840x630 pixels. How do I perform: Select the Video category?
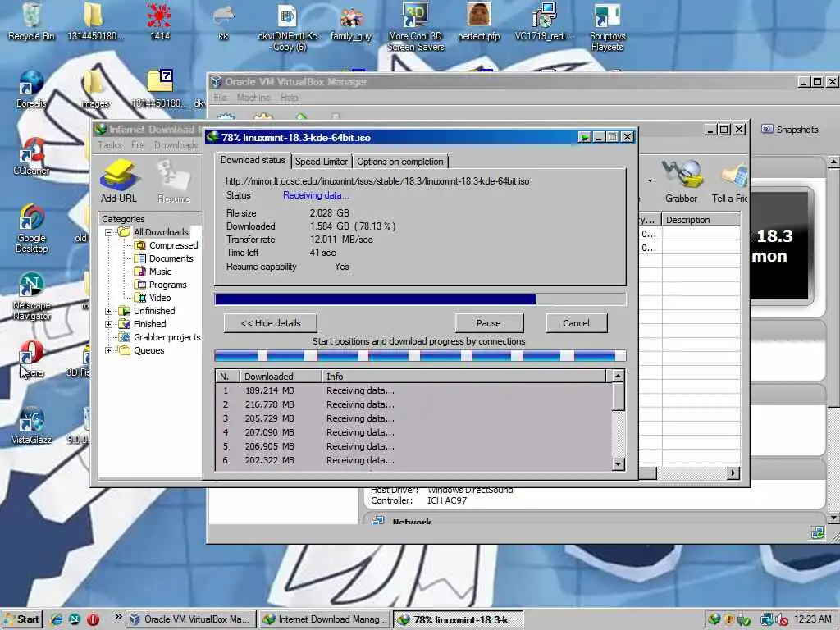point(153,298)
